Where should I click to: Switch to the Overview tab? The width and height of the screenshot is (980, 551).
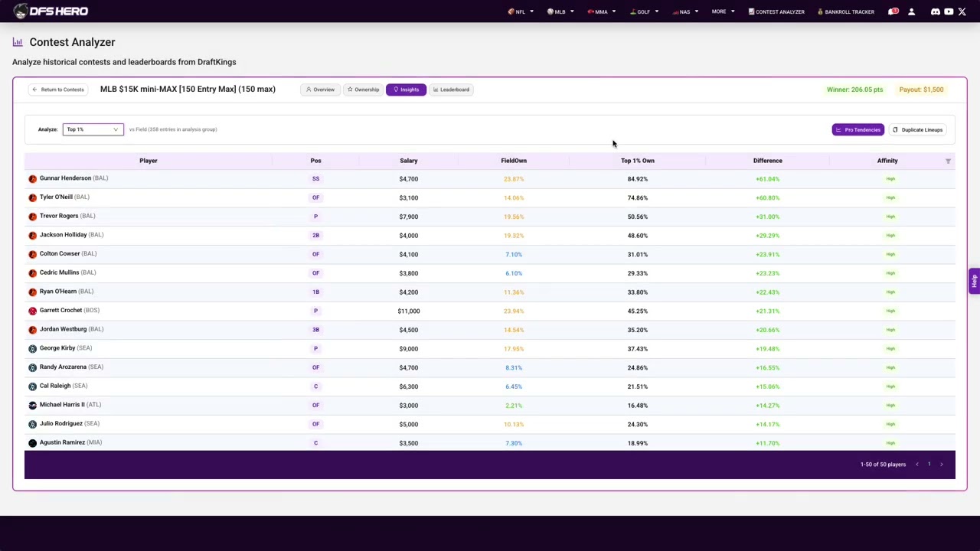tap(320, 90)
